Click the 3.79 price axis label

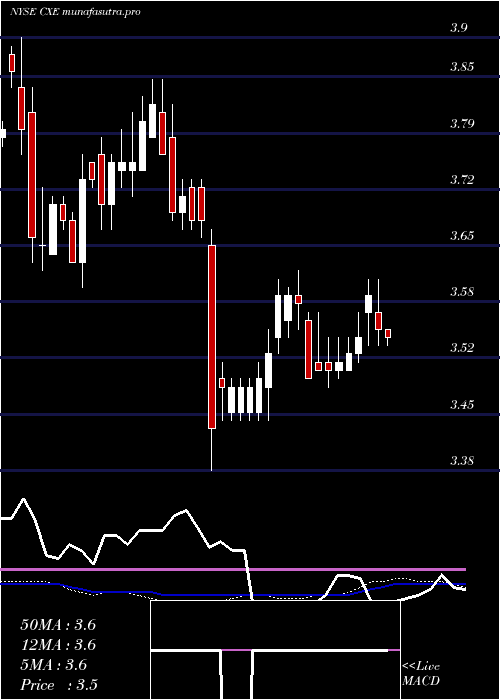(462, 124)
